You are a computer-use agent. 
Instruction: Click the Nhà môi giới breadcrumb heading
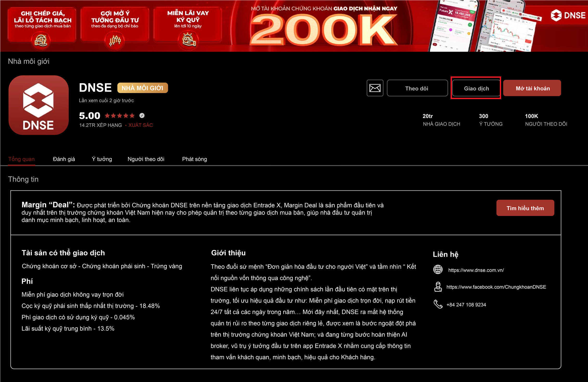coord(29,61)
